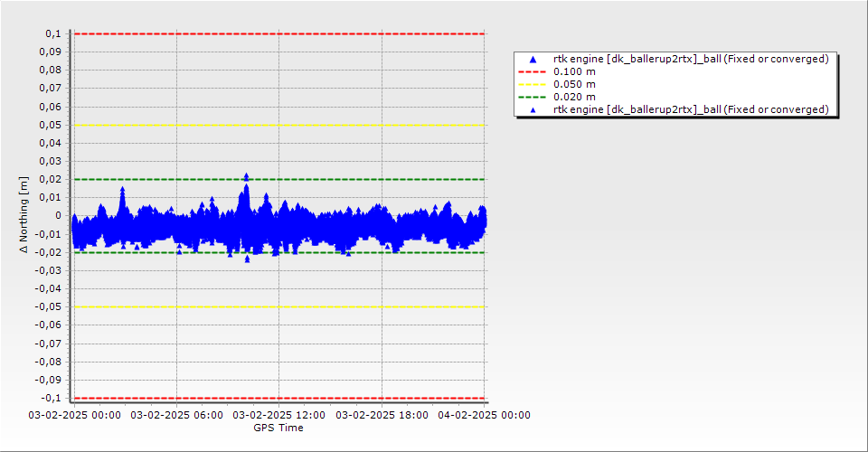Click the "0,04" y-axis value
Image resolution: width=868 pixels, height=452 pixels.
click(51, 144)
